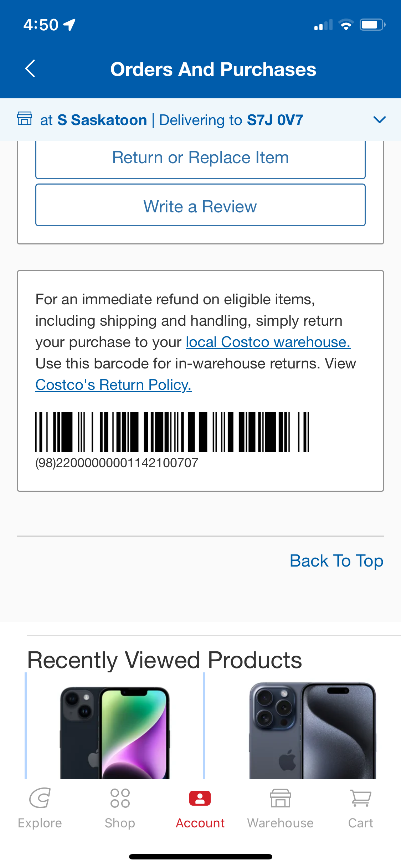Tap Back To Top link
Screen dimensions: 401x868
click(336, 561)
